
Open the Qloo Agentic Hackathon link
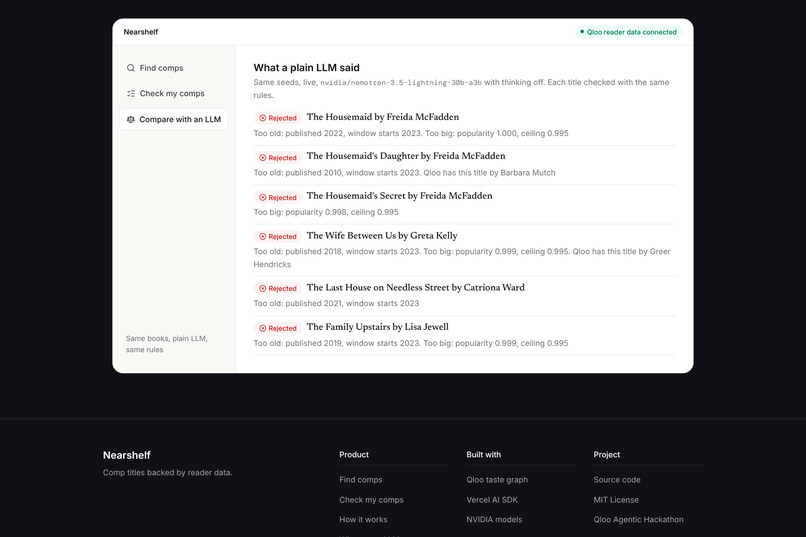(x=638, y=520)
